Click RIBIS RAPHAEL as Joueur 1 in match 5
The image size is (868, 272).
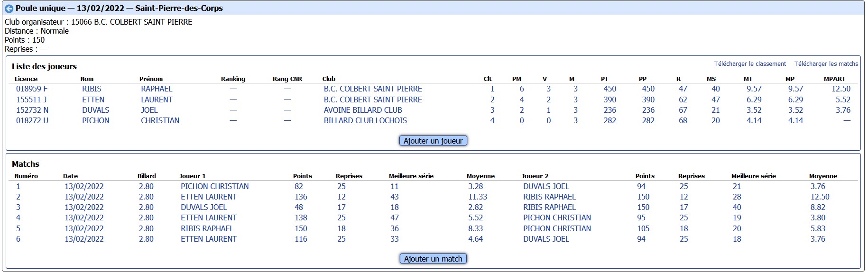tap(207, 228)
